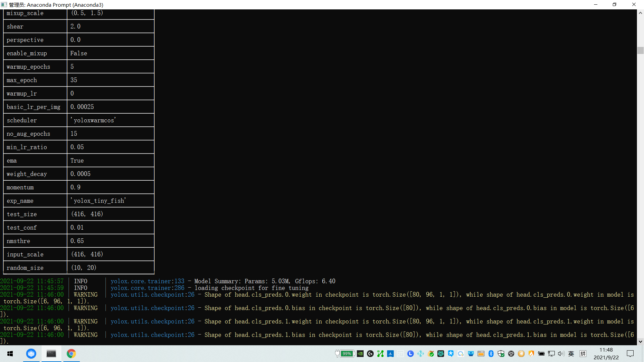Open the Logitech G HUB tray icon
644x362 pixels.
click(x=370, y=354)
